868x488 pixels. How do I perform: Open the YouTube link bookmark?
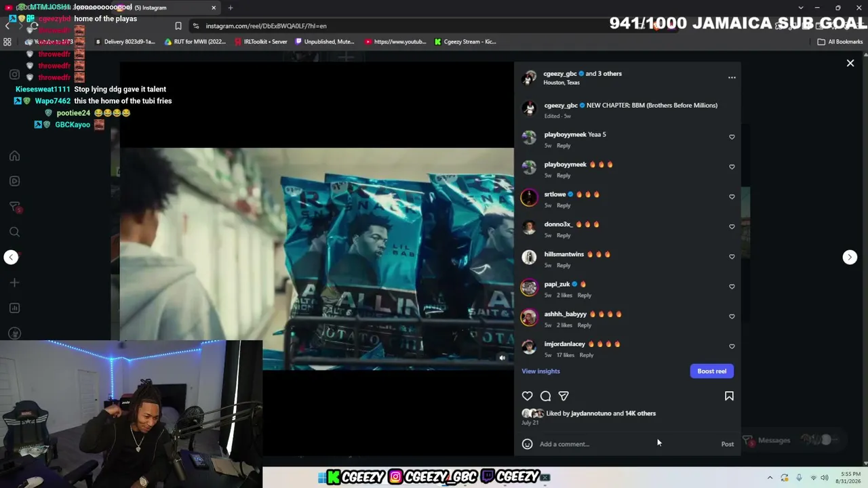pyautogui.click(x=395, y=41)
